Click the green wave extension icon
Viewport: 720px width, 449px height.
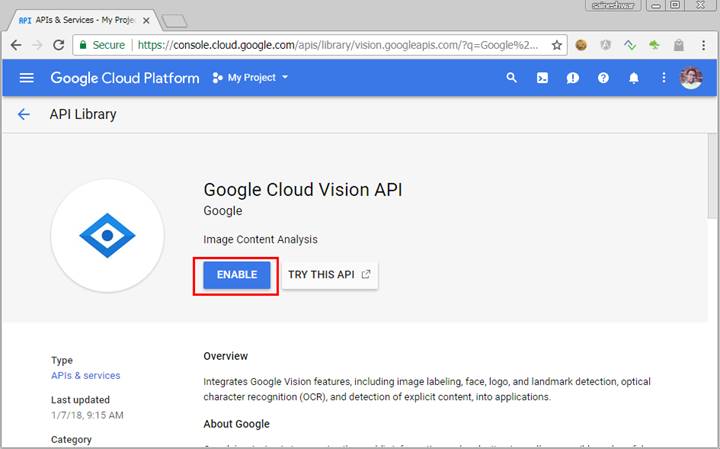pyautogui.click(x=630, y=45)
